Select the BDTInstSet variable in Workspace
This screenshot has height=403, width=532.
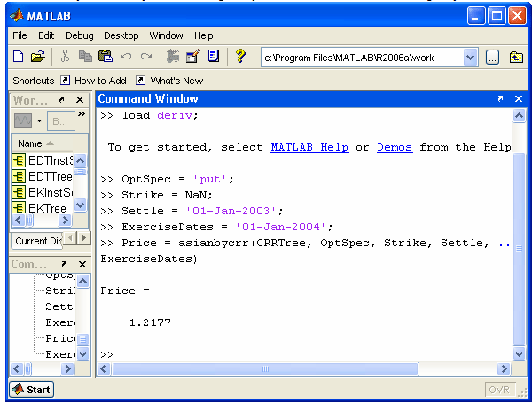click(42, 160)
